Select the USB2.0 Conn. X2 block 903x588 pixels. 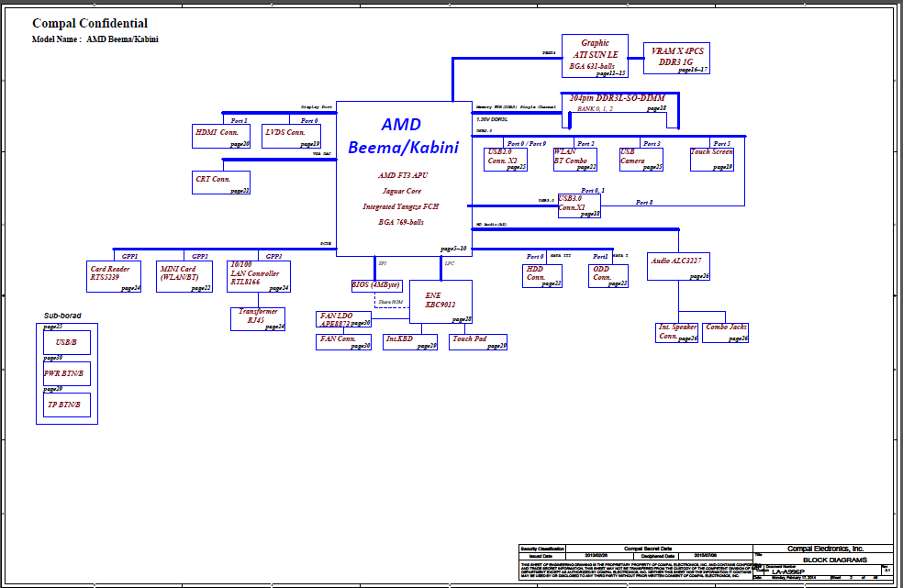(506, 160)
